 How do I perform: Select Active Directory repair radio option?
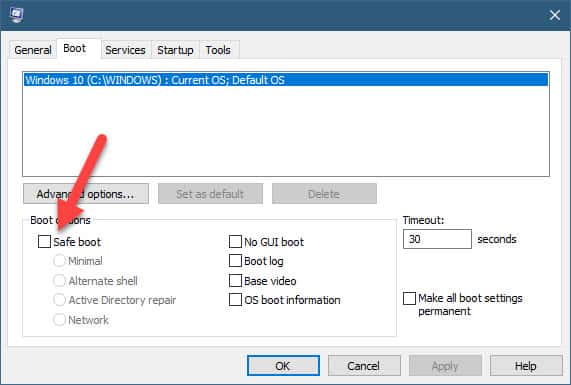[59, 300]
